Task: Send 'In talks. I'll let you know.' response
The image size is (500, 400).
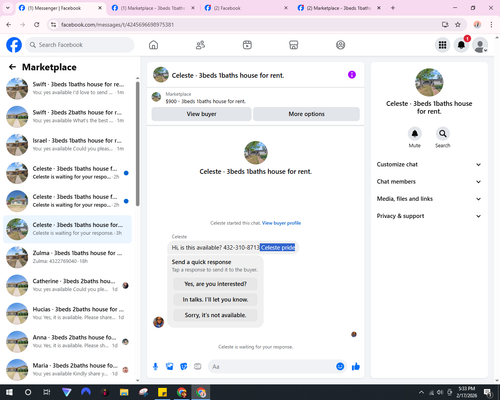Action: click(215, 300)
